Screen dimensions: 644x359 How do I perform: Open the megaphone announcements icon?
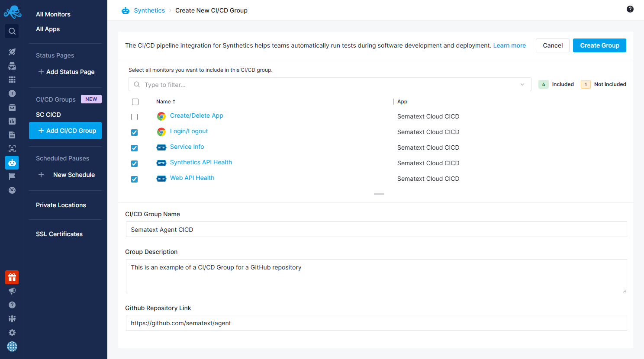[12, 291]
